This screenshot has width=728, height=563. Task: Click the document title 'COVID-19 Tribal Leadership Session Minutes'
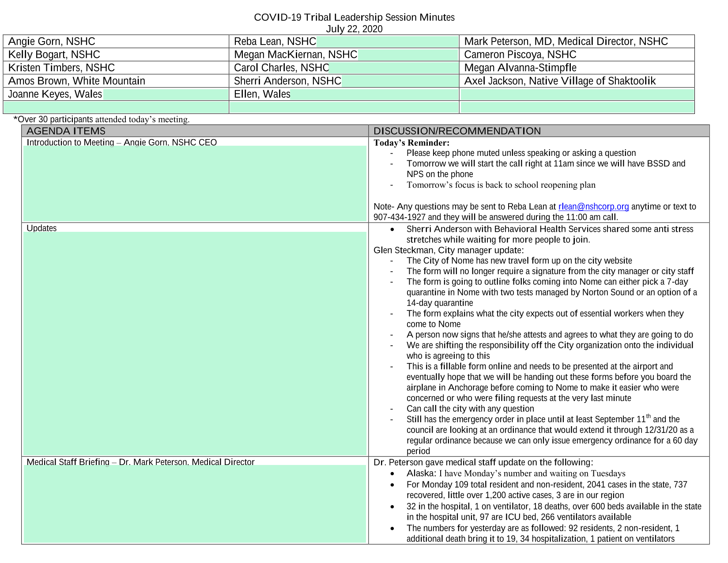(354, 17)
